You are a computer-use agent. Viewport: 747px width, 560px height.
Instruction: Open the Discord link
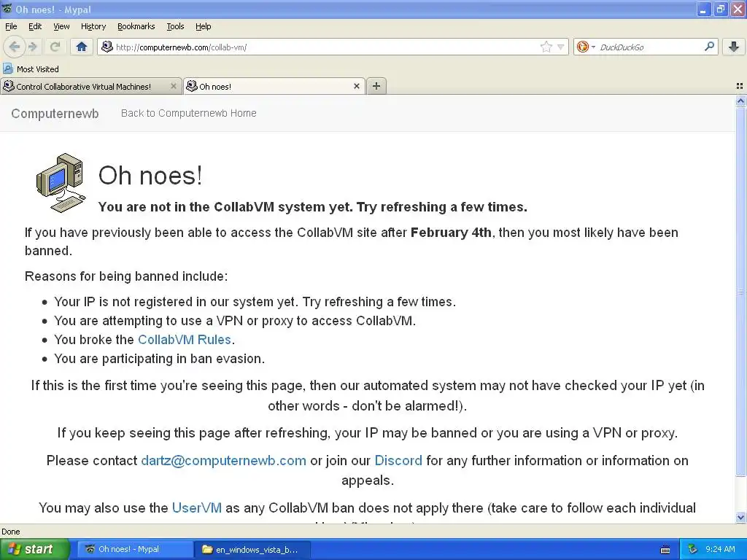398,461
